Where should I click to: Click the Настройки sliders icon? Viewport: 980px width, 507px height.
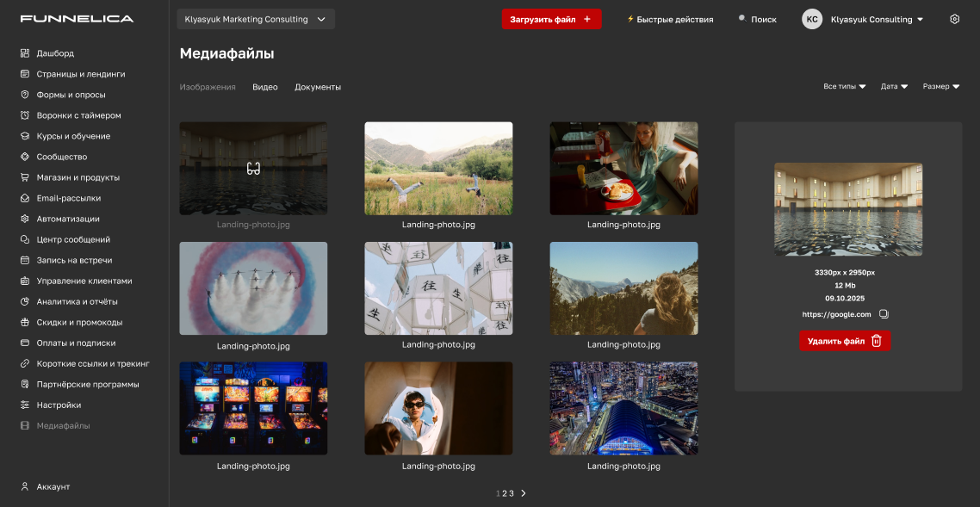25,405
